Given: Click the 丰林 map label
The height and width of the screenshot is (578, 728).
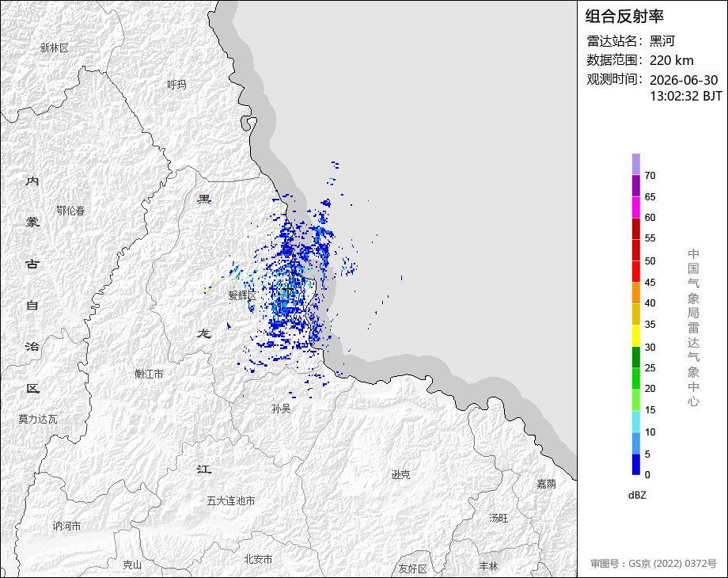Looking at the screenshot, I should [x=488, y=566].
